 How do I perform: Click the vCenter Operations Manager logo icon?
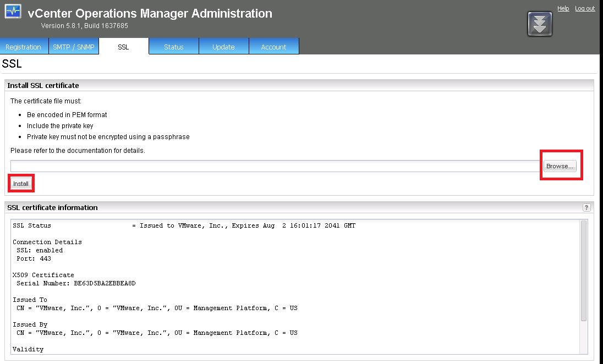coord(13,12)
